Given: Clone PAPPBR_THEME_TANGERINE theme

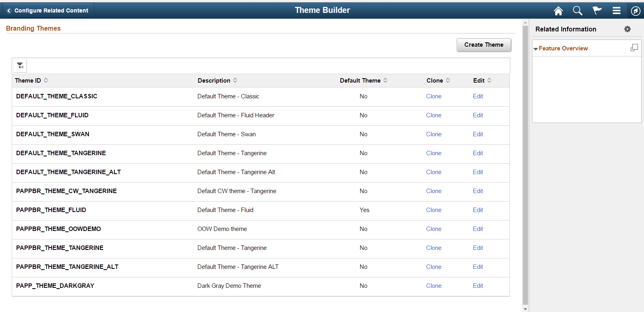Looking at the screenshot, I should [x=434, y=248].
